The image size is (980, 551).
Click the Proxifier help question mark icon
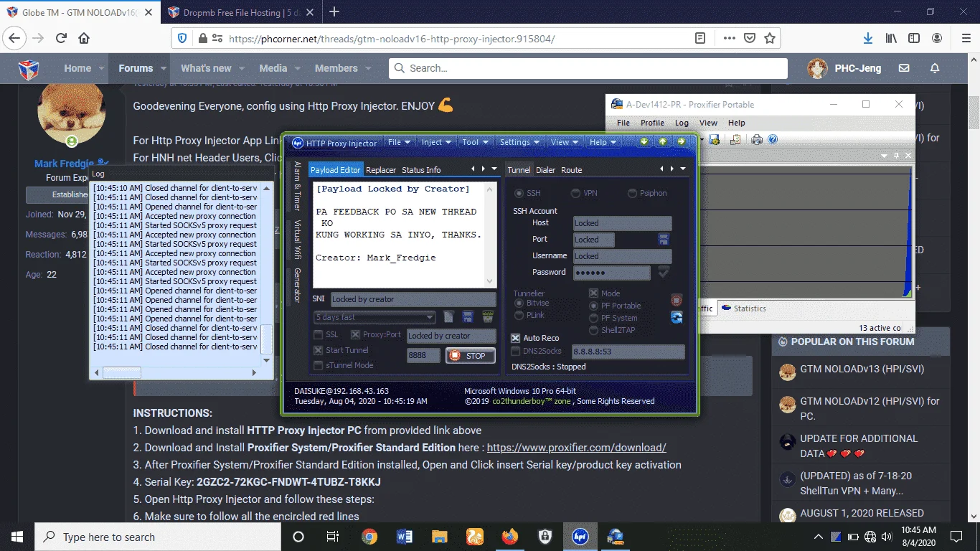(x=773, y=140)
